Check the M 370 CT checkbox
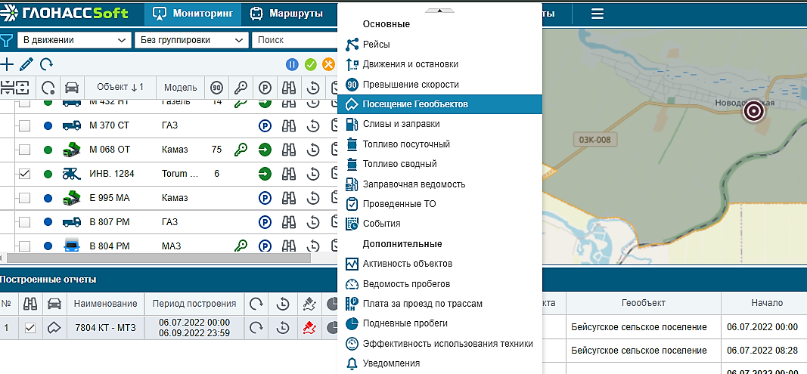Viewport: 807px width, 374px height. (x=24, y=126)
